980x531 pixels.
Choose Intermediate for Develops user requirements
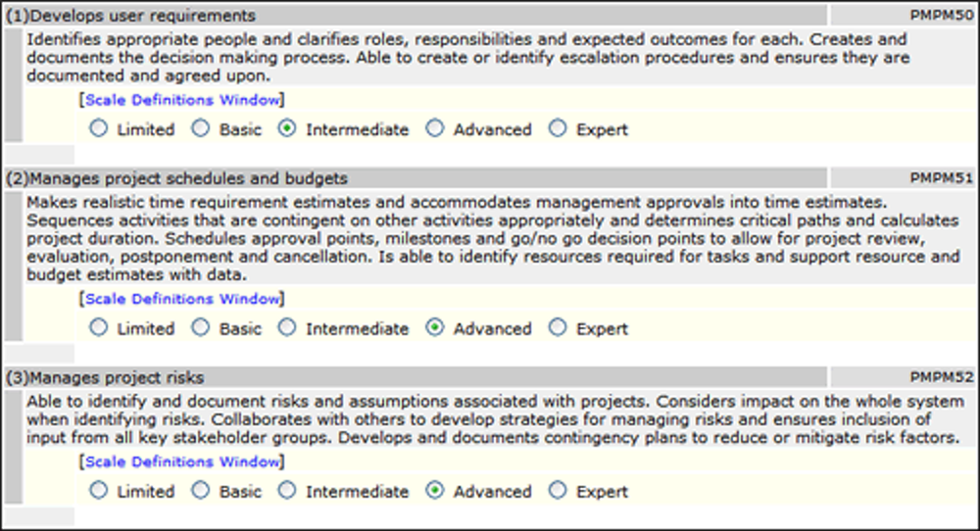click(x=287, y=128)
